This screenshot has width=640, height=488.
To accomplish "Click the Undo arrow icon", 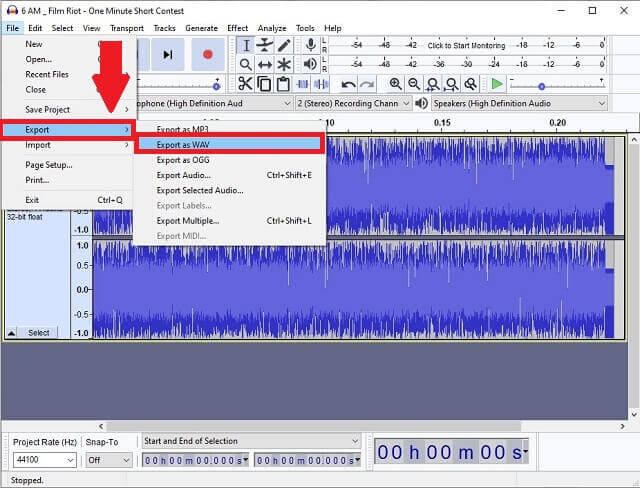I will 348,84.
